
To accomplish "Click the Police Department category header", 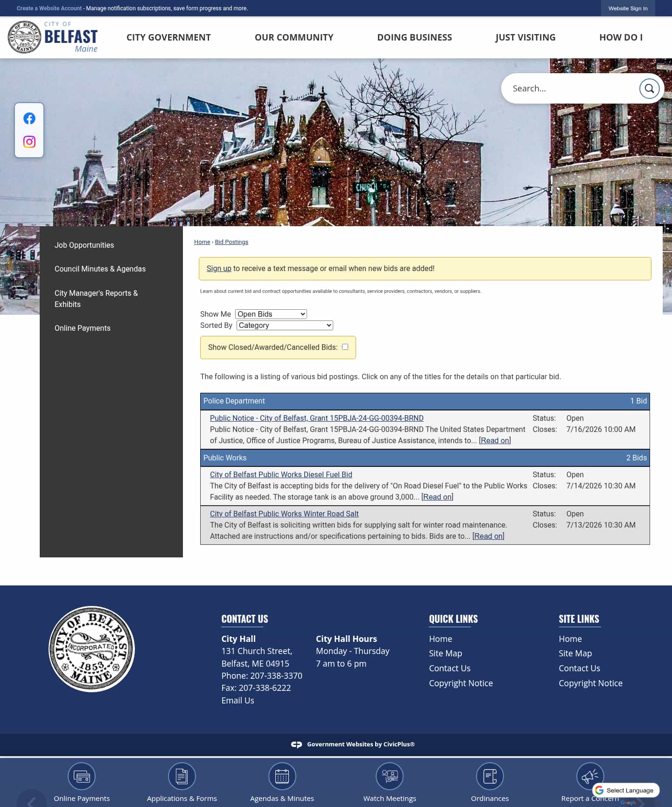I will [425, 401].
